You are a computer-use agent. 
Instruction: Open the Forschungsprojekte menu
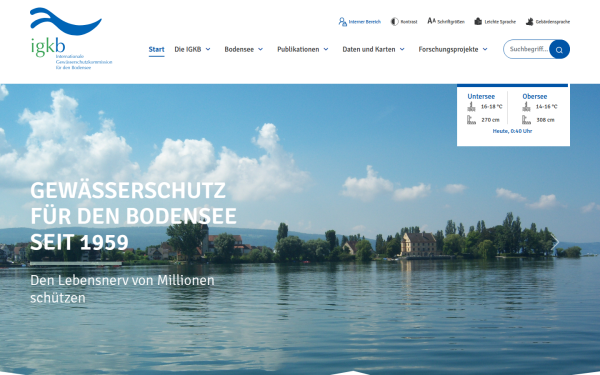pyautogui.click(x=448, y=49)
